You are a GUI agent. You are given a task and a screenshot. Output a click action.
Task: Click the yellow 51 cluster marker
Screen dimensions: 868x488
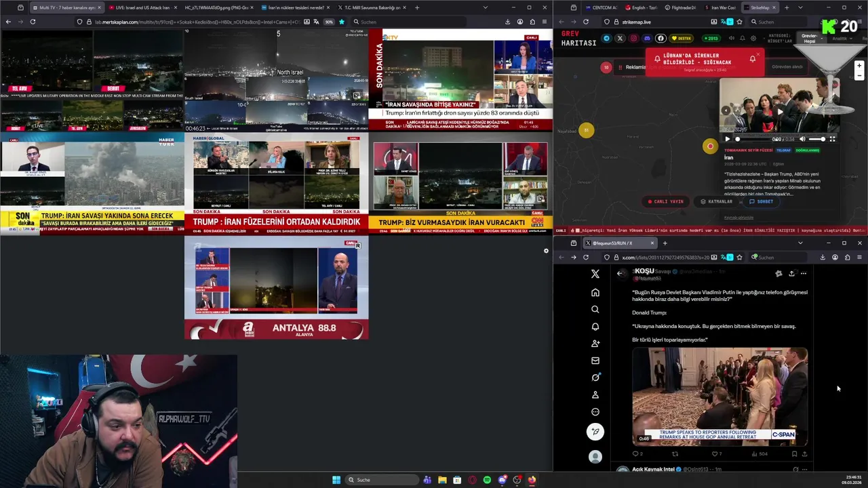[x=587, y=130]
